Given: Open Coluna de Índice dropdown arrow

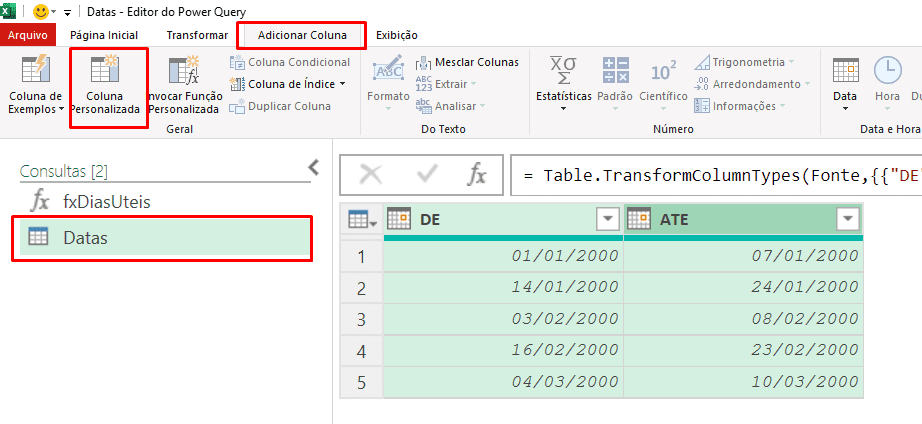Looking at the screenshot, I should (342, 84).
